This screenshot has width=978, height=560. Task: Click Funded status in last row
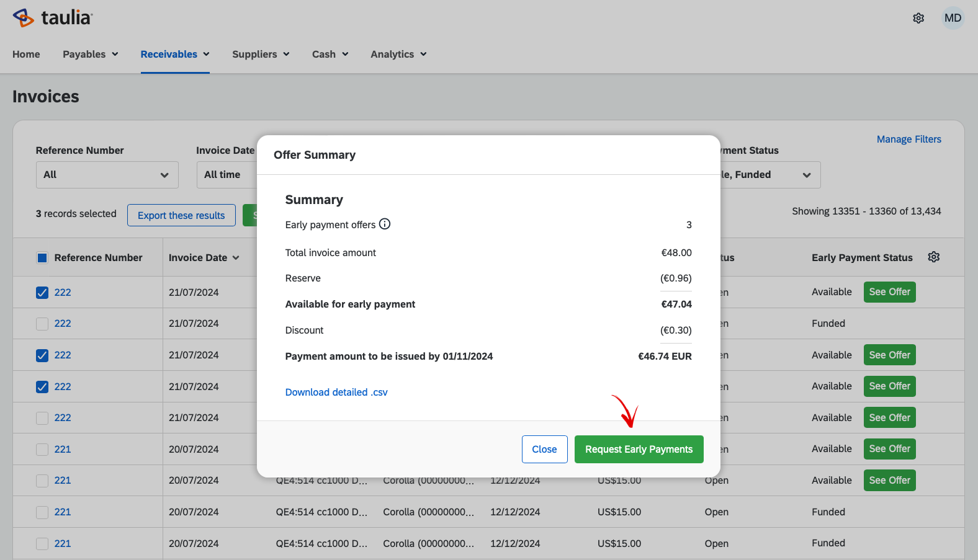pyautogui.click(x=828, y=543)
